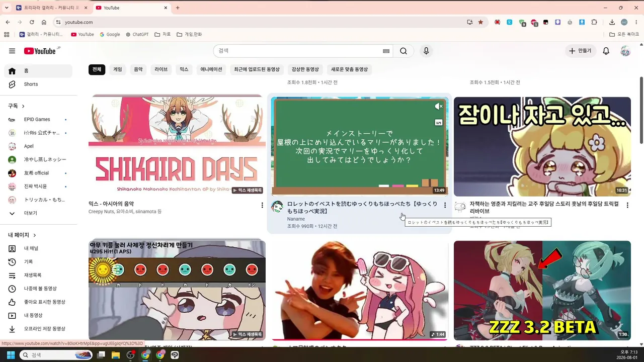Image resolution: width=644 pixels, height=362 pixels.
Task: Open more options for the 믹스 - 아시아의 음악 card
Action: [262, 205]
